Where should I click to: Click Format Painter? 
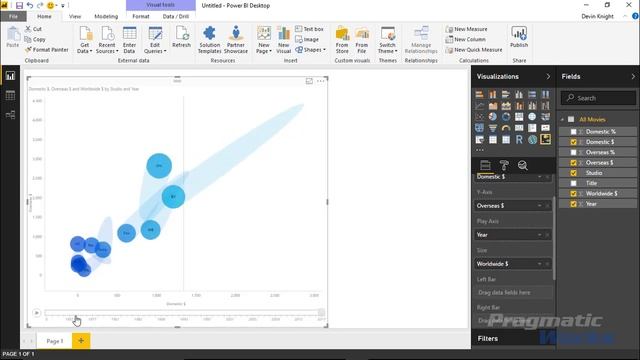coord(47,50)
